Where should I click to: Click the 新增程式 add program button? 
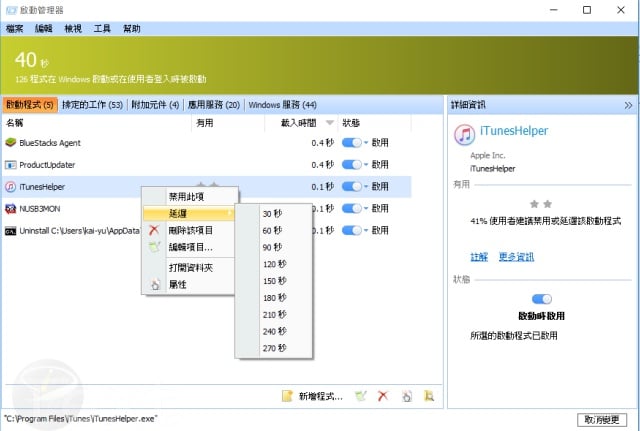[313, 397]
